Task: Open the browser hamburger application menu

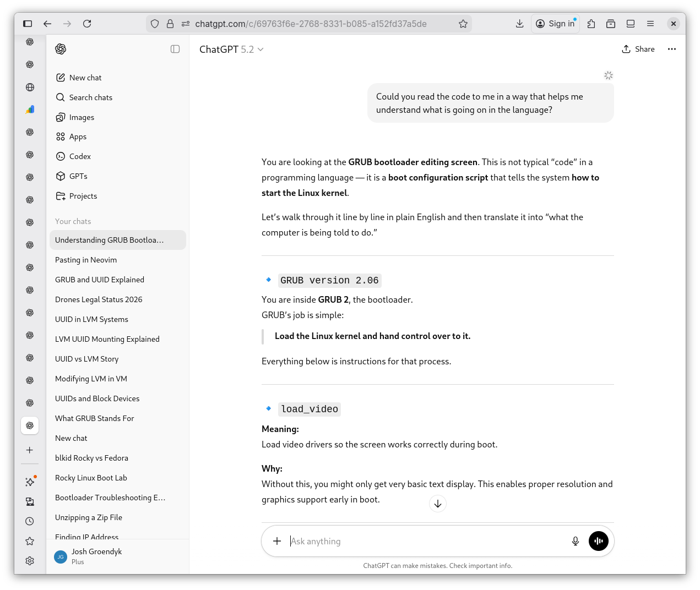Action: 650,24
